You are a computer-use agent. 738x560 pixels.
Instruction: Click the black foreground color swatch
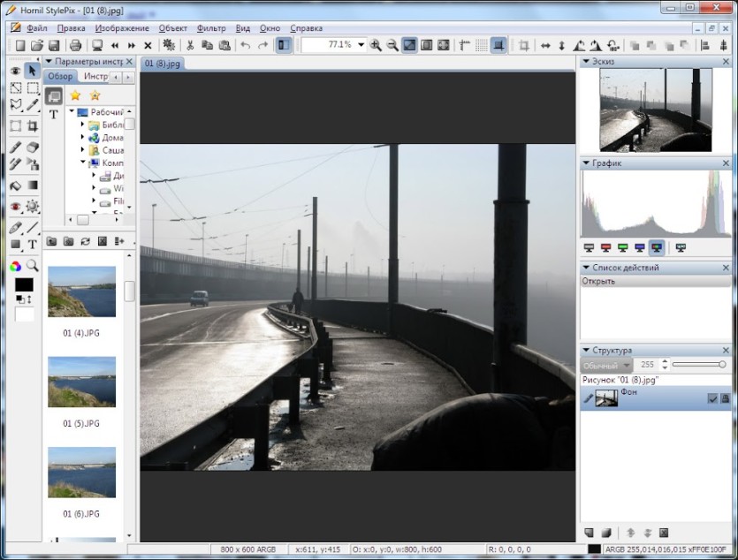click(x=24, y=284)
